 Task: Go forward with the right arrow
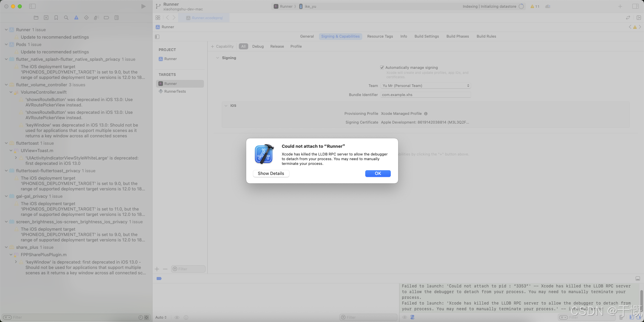174,18
